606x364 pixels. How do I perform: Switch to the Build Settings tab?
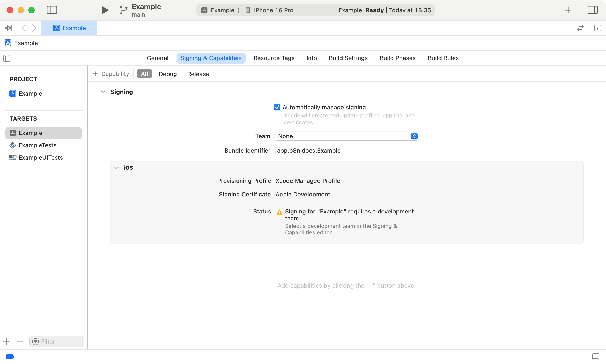click(x=348, y=58)
